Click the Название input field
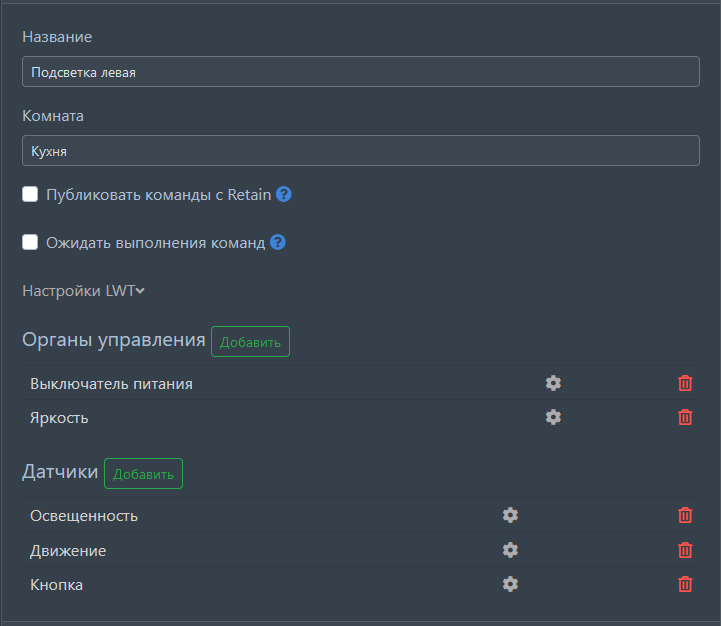The image size is (721, 626). (x=360, y=72)
